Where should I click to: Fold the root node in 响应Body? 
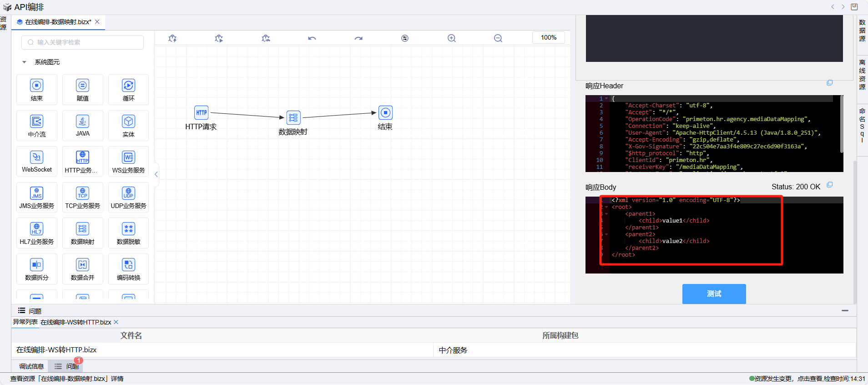pyautogui.click(x=606, y=207)
